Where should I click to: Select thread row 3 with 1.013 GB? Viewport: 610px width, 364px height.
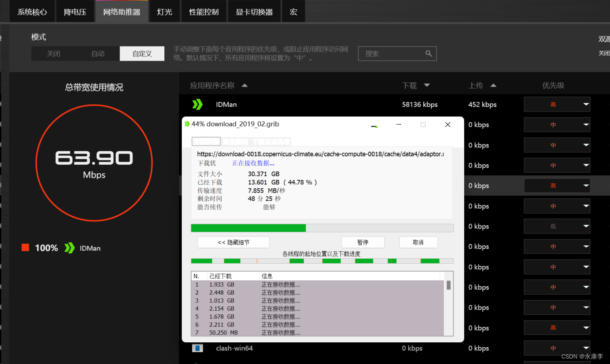point(318,300)
